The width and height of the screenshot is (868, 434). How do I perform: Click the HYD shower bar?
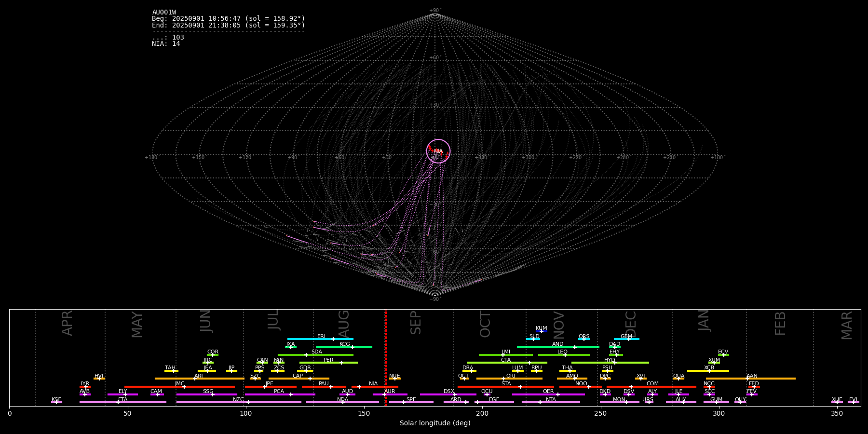pos(610,363)
